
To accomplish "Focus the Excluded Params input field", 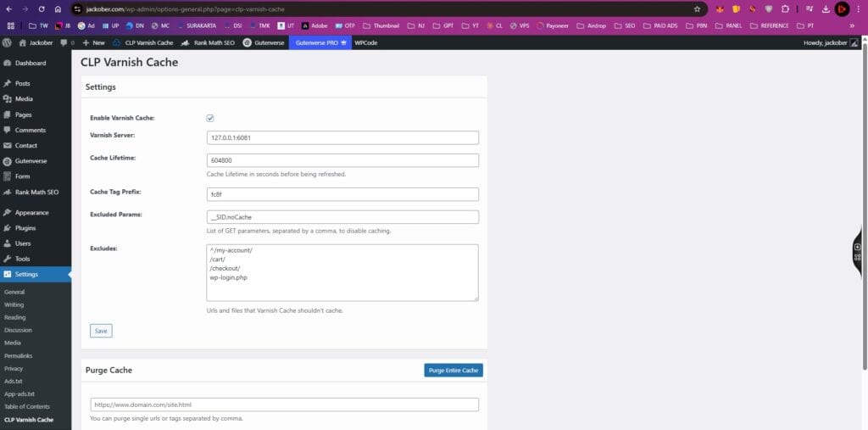I will (342, 217).
